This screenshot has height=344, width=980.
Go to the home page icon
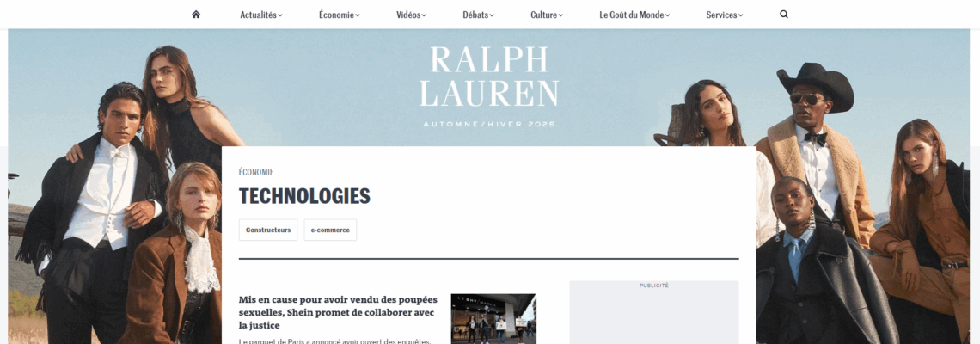pyautogui.click(x=196, y=15)
